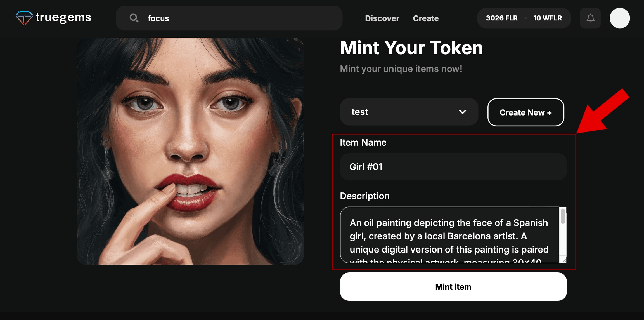Open the Create menu item
The height and width of the screenshot is (320, 644).
[426, 18]
